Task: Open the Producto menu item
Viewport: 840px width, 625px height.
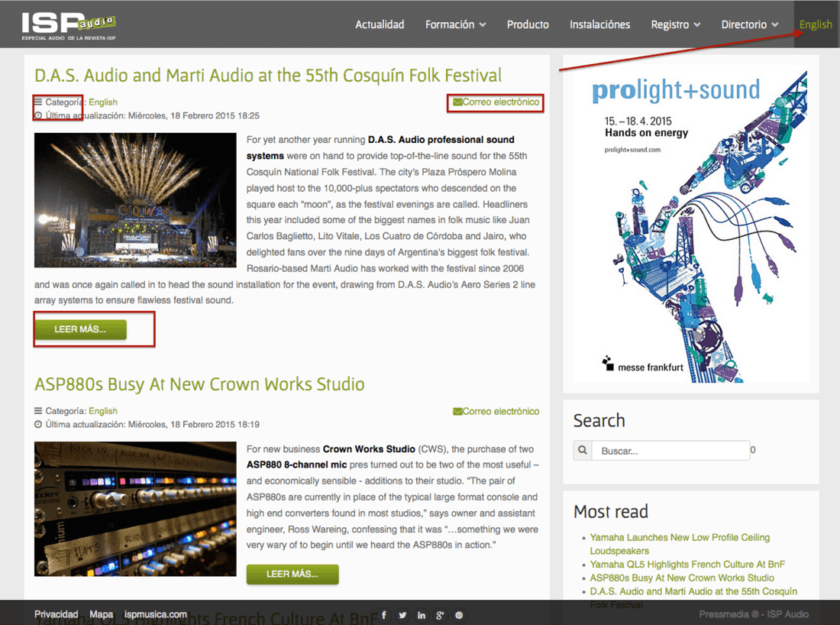Action: pyautogui.click(x=528, y=24)
